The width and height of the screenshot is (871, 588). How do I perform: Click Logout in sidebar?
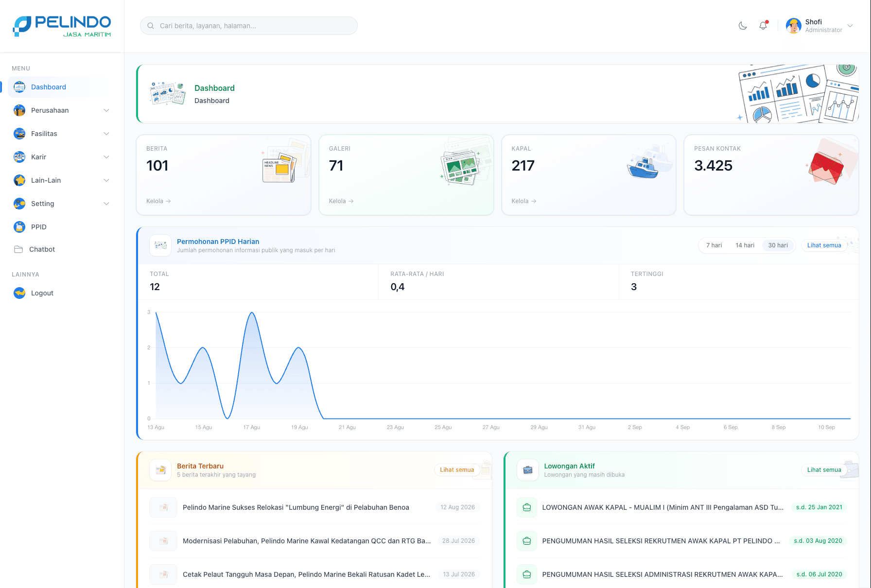tap(62, 293)
